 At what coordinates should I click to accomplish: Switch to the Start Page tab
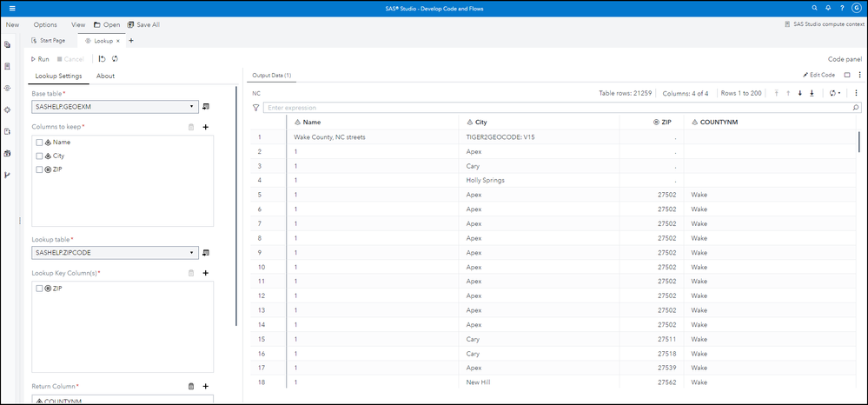pyautogui.click(x=49, y=41)
